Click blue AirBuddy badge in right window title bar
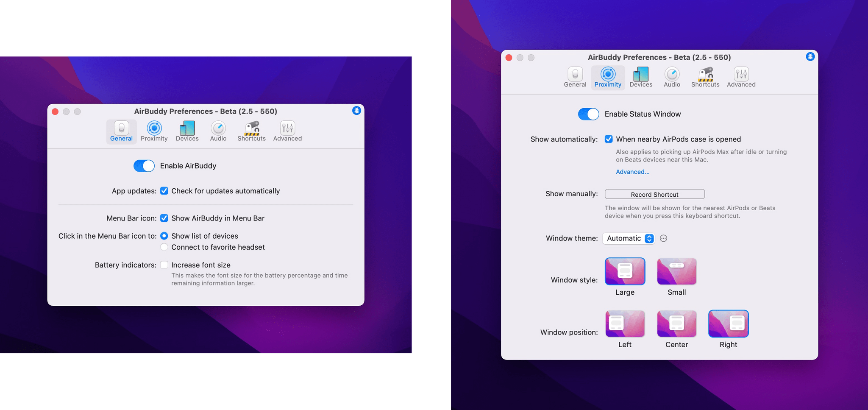868x410 pixels. [x=810, y=57]
